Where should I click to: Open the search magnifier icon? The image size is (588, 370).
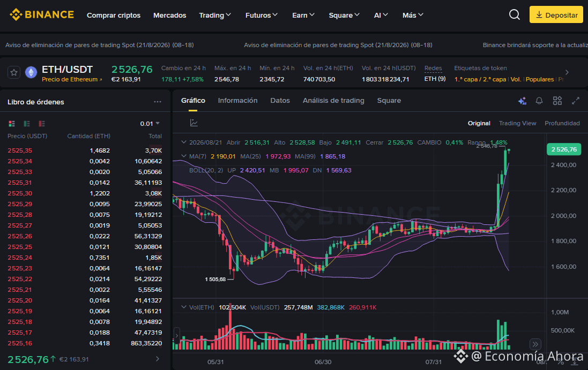515,15
